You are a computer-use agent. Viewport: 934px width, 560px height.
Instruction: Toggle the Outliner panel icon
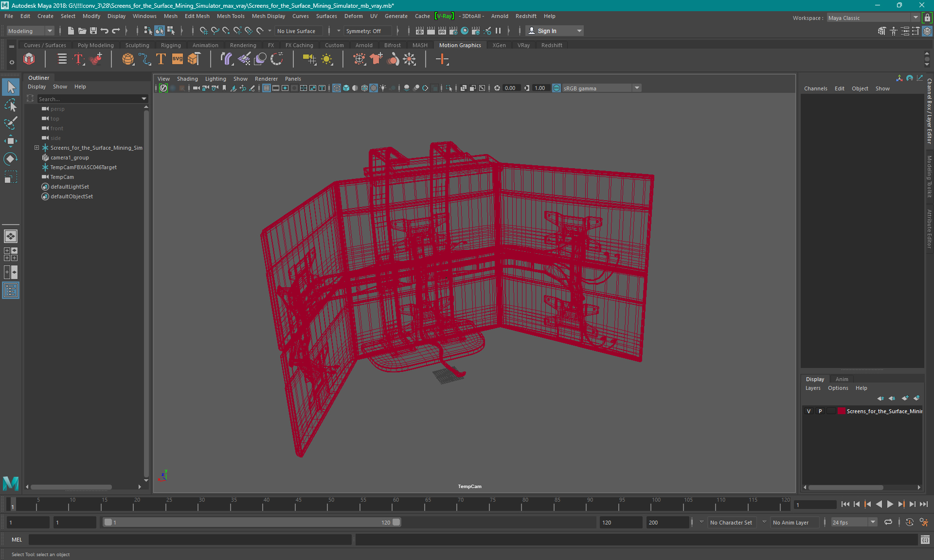tap(11, 290)
